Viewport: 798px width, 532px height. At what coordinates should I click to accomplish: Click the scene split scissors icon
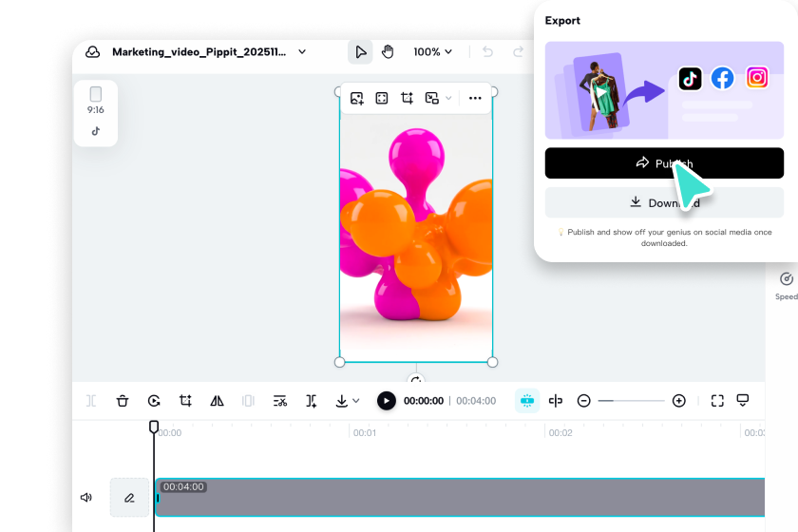coord(280,401)
